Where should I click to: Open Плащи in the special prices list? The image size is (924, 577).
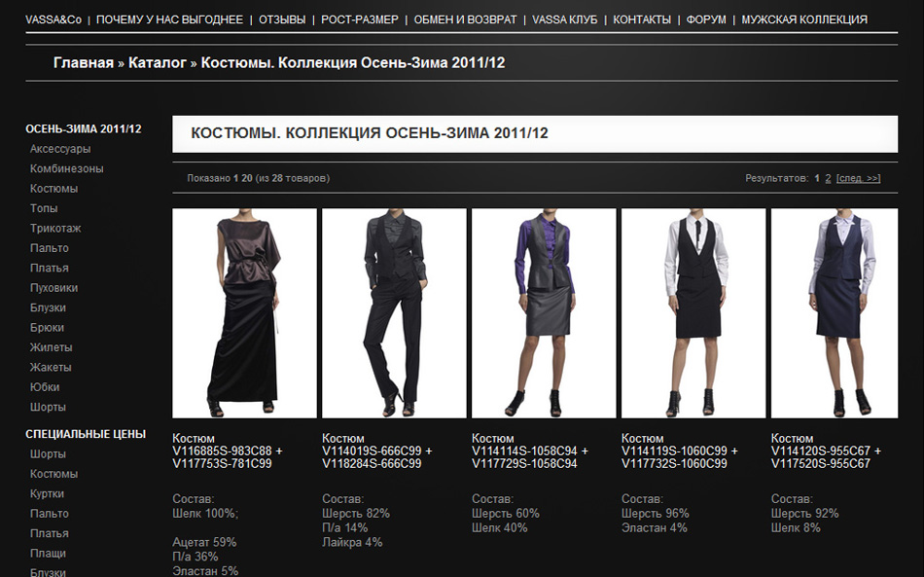coord(50,553)
